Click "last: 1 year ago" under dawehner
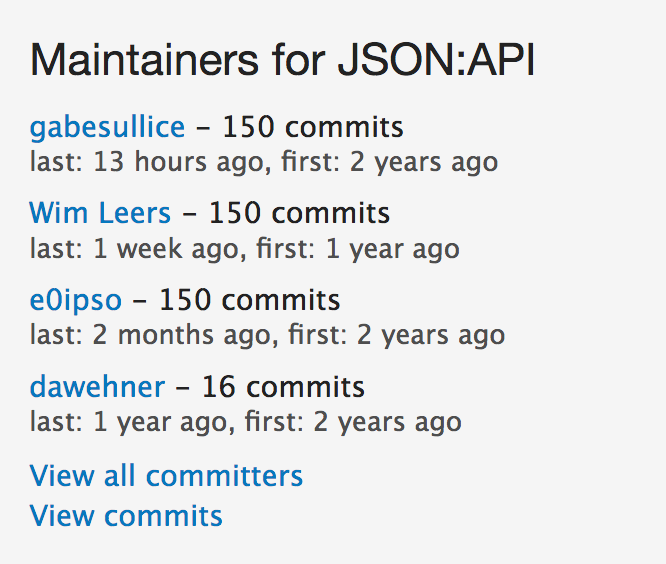Screen dimensions: 666x564 (x=130, y=421)
